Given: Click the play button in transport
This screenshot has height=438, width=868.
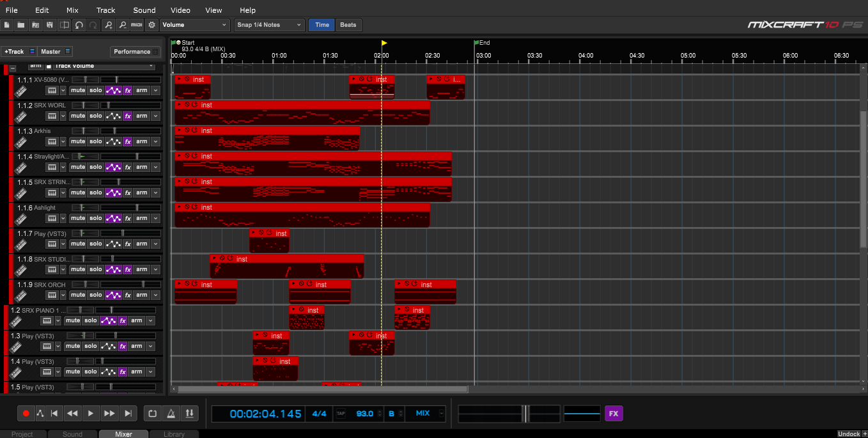Looking at the screenshot, I should (91, 414).
